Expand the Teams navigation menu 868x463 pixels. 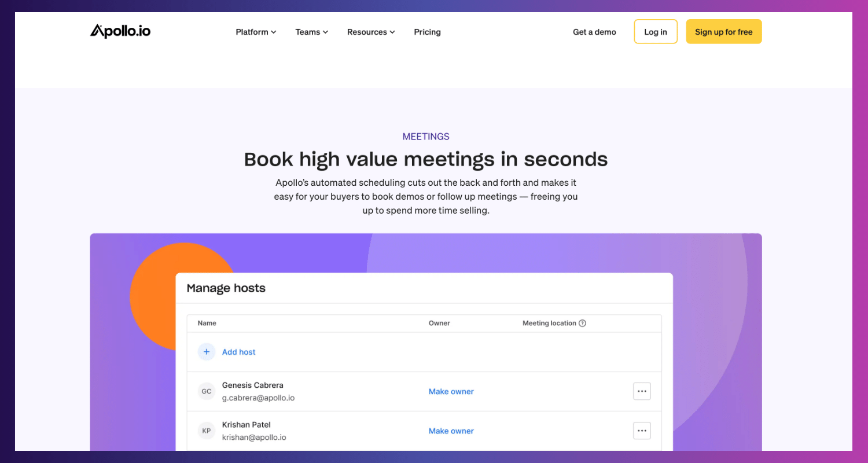311,32
